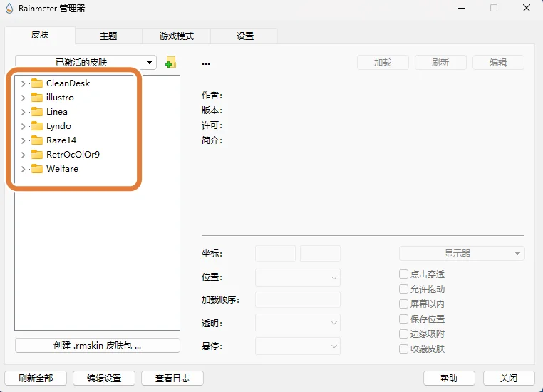Select the RetrOcOlOr9 skin name
Viewport: 543px width, 392px height.
pyautogui.click(x=73, y=154)
